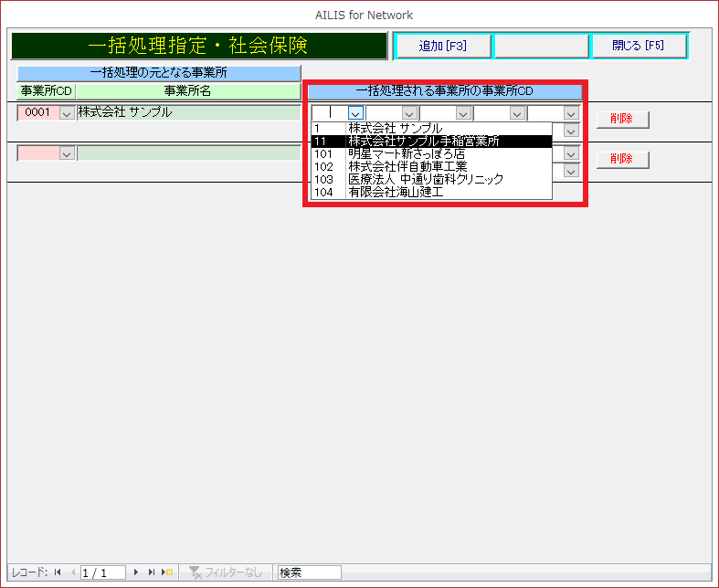Go to first record navigation arrow

[58, 572]
